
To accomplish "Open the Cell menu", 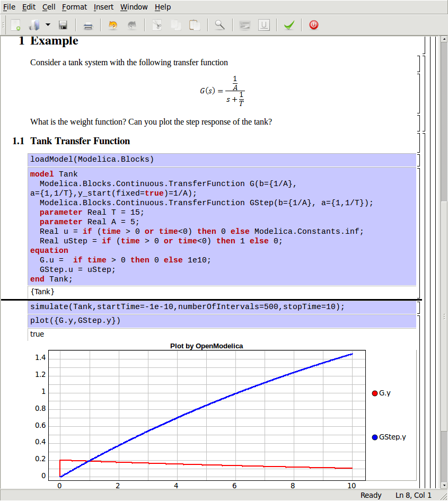I will click(48, 7).
